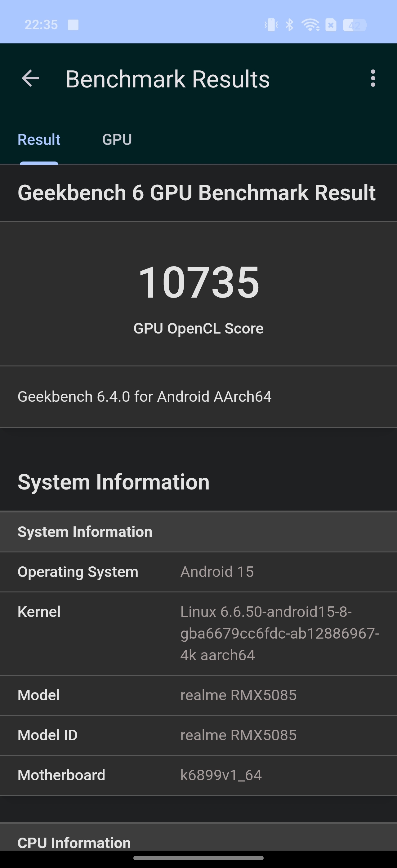The width and height of the screenshot is (397, 868).
Task: Select the Result tab
Action: (x=39, y=139)
